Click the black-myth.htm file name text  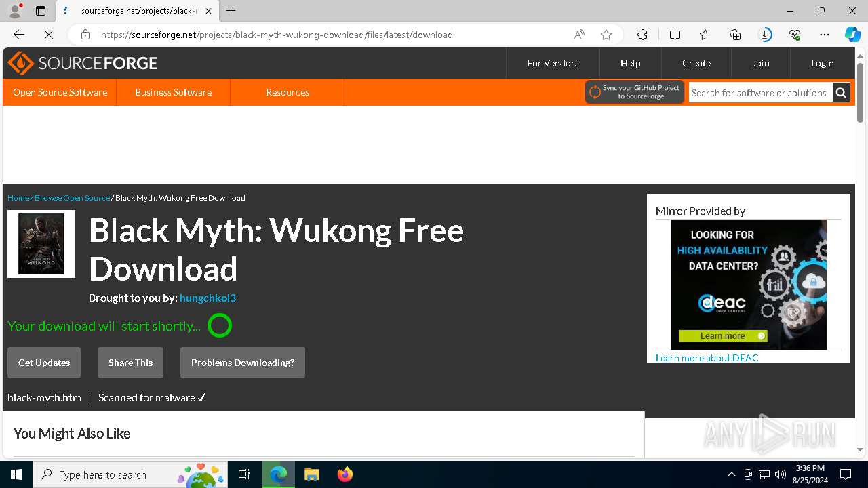coord(44,398)
